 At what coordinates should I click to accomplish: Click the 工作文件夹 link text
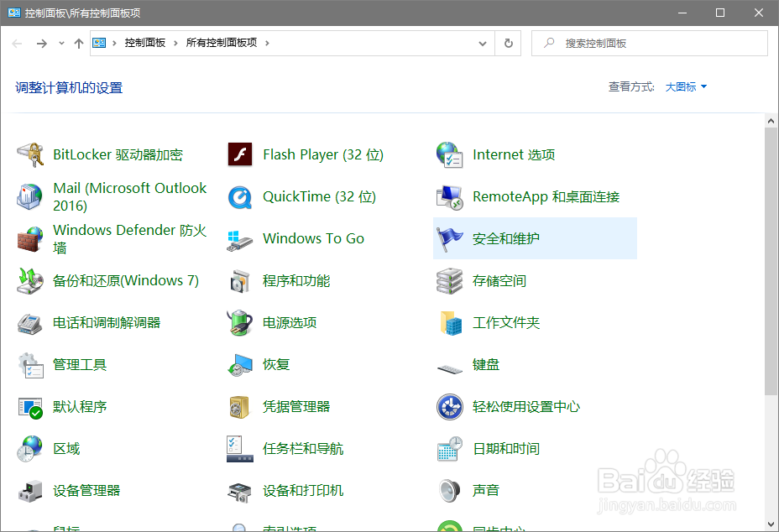click(506, 323)
